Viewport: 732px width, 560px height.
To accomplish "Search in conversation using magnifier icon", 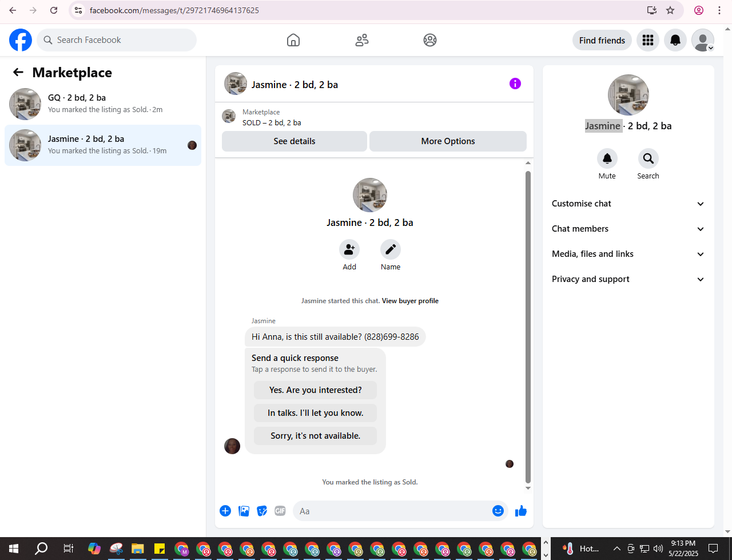I will pos(649,158).
